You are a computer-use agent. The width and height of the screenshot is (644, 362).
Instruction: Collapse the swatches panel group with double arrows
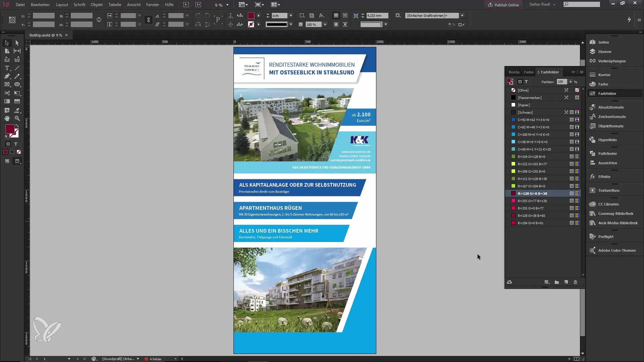(x=573, y=72)
